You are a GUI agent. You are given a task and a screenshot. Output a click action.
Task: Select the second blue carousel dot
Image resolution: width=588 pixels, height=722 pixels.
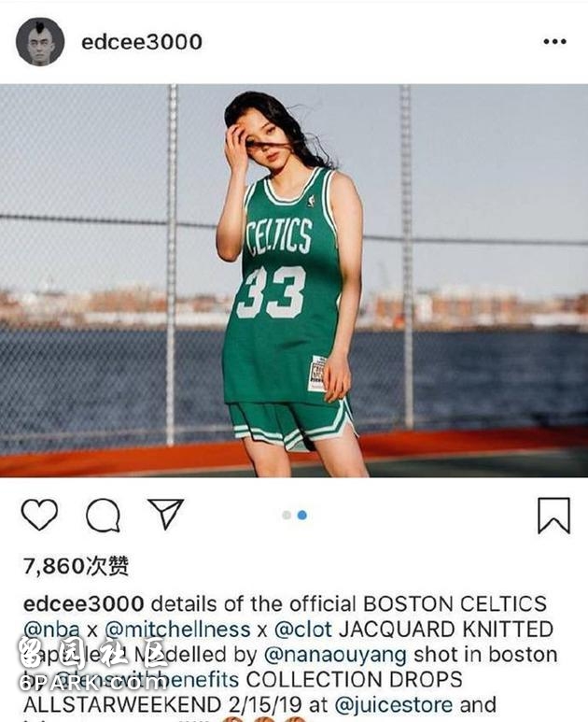tap(302, 515)
